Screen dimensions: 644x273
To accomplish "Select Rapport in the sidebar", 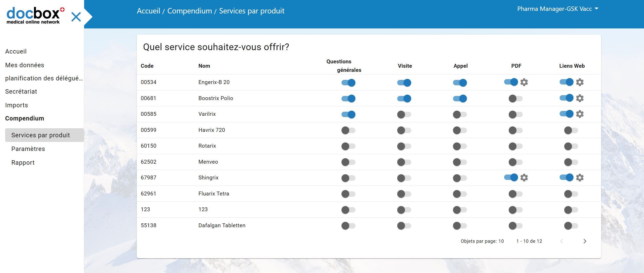I will [x=23, y=163].
